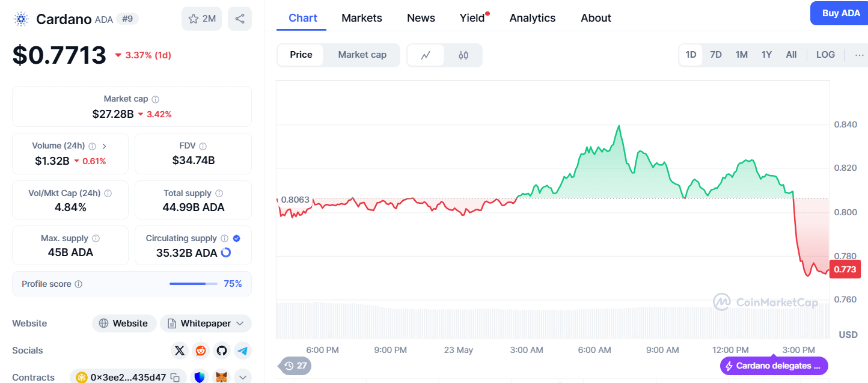Click the Profile score progress bar
The height and width of the screenshot is (383, 868).
click(x=194, y=284)
